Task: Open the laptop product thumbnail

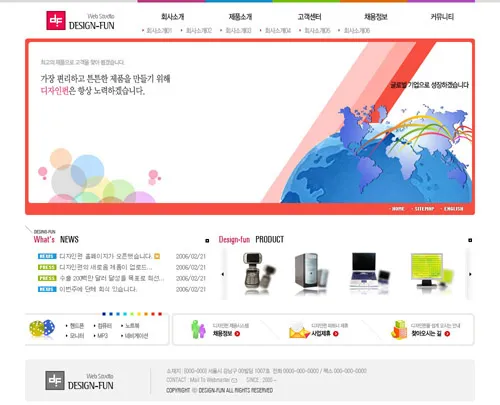Action: click(x=369, y=273)
